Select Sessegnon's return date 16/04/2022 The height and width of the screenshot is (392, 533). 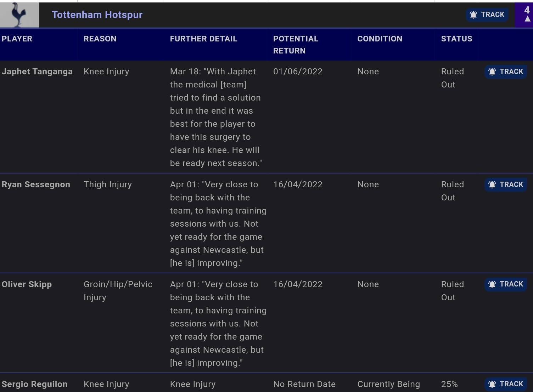click(298, 184)
